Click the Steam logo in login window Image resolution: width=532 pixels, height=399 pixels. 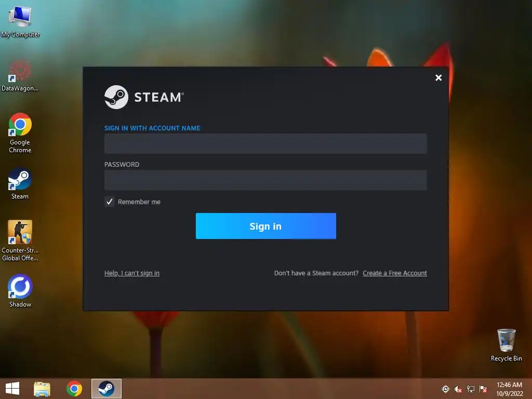click(x=144, y=97)
